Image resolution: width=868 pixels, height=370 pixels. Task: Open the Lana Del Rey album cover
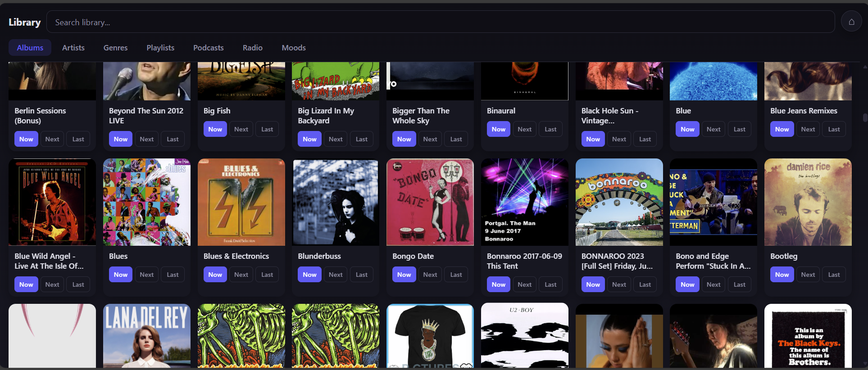click(x=147, y=336)
